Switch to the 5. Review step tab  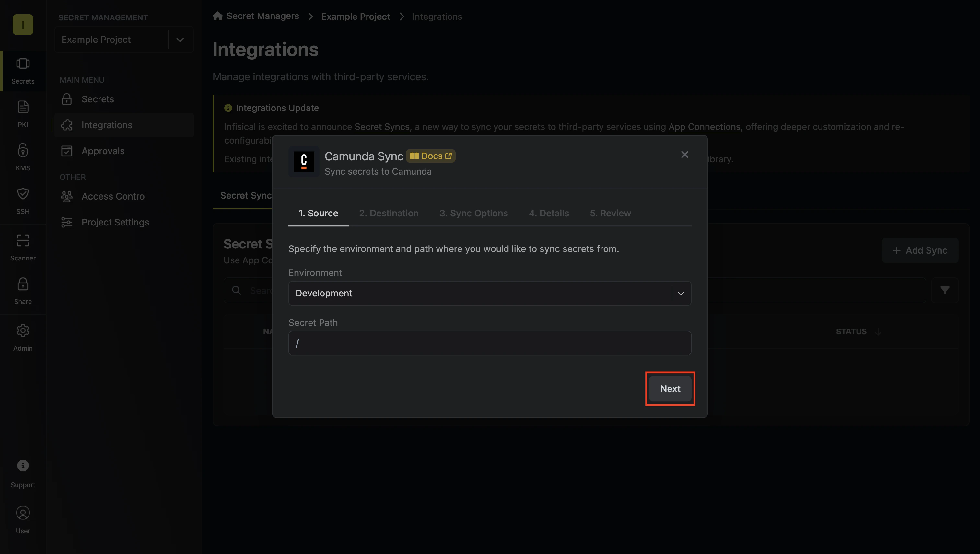(x=610, y=213)
